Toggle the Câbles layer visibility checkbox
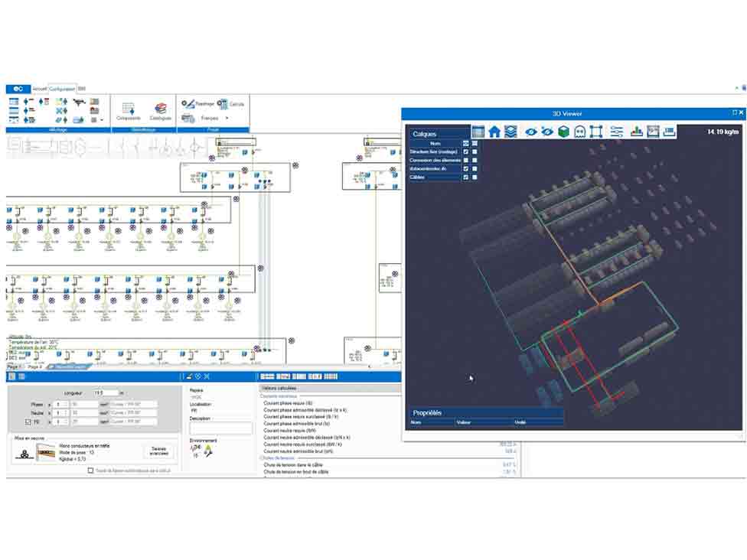This screenshot has width=747, height=560. pos(465,177)
